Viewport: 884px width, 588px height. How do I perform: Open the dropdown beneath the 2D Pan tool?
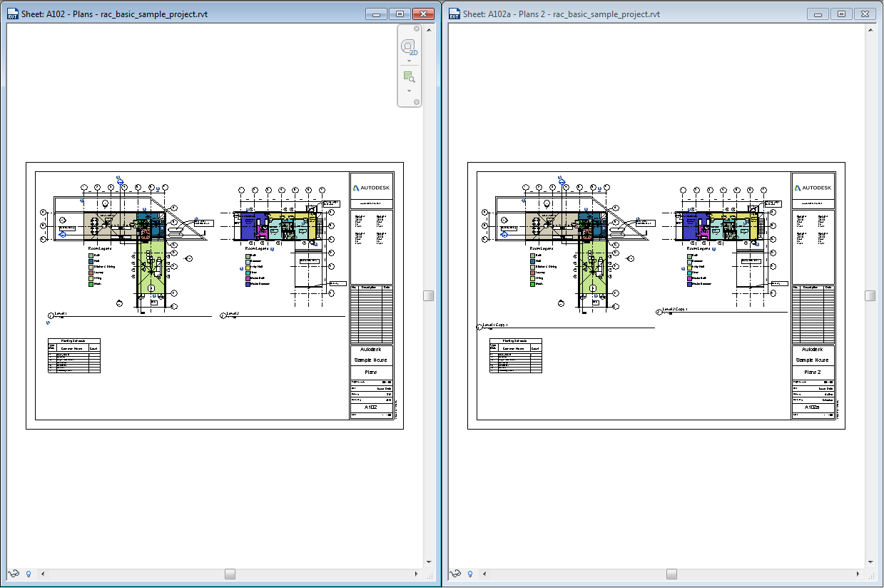coord(408,60)
